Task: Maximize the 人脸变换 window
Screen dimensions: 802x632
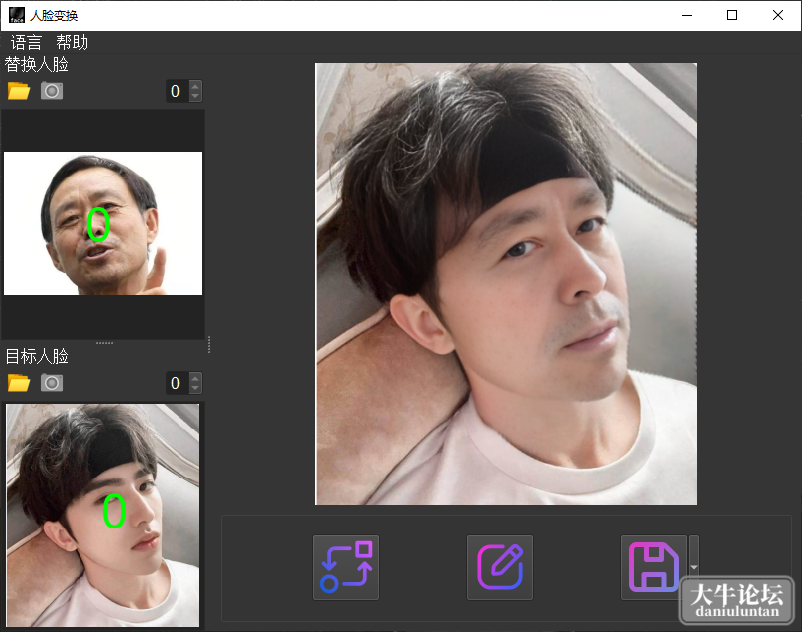Action: coord(732,15)
